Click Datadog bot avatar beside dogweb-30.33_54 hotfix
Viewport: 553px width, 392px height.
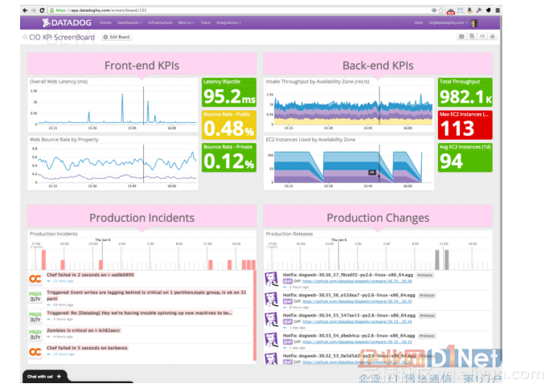pyautogui.click(x=272, y=340)
